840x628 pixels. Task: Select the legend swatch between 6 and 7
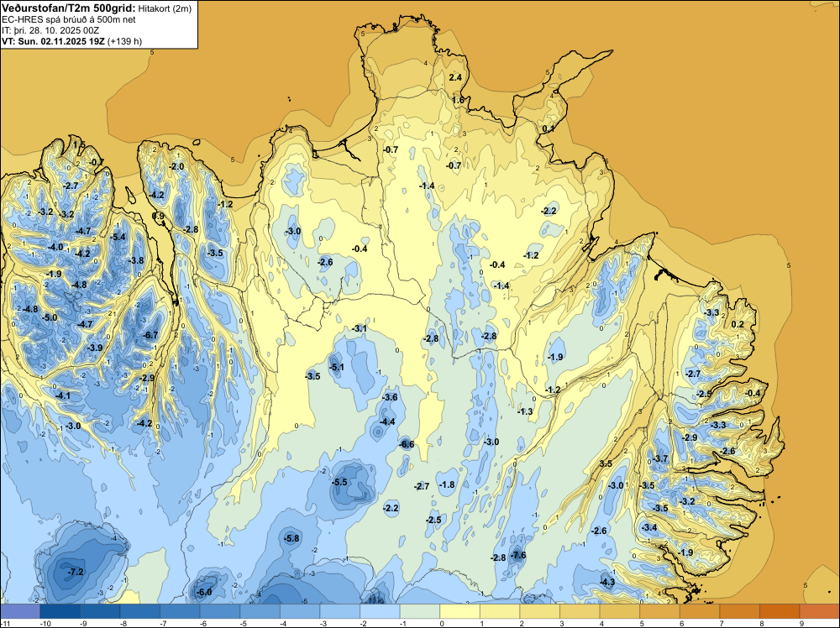pyautogui.click(x=700, y=611)
